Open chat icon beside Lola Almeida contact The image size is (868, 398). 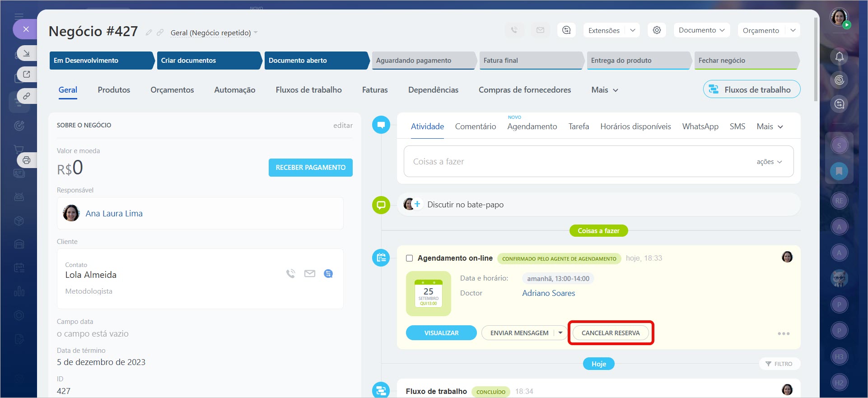(328, 273)
